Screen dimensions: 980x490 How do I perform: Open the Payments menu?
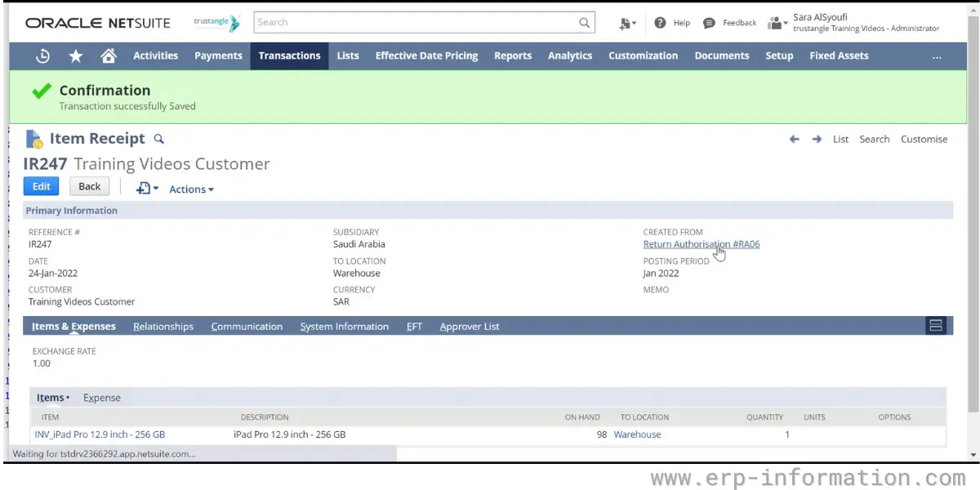coord(218,56)
